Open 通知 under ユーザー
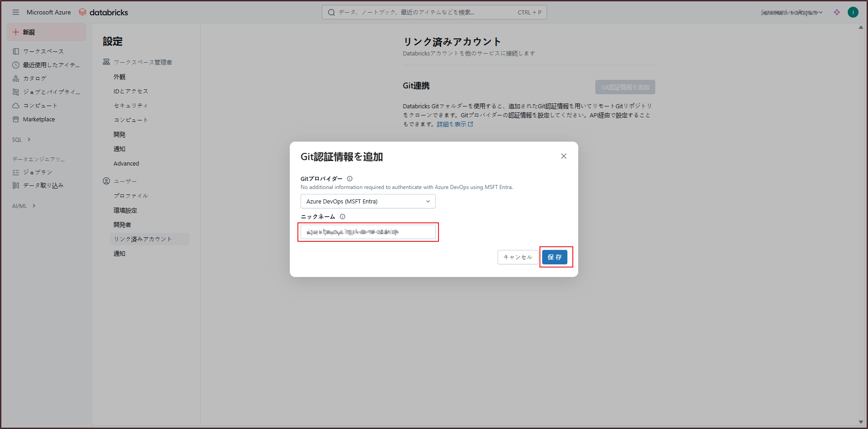The width and height of the screenshot is (868, 429). pos(119,254)
